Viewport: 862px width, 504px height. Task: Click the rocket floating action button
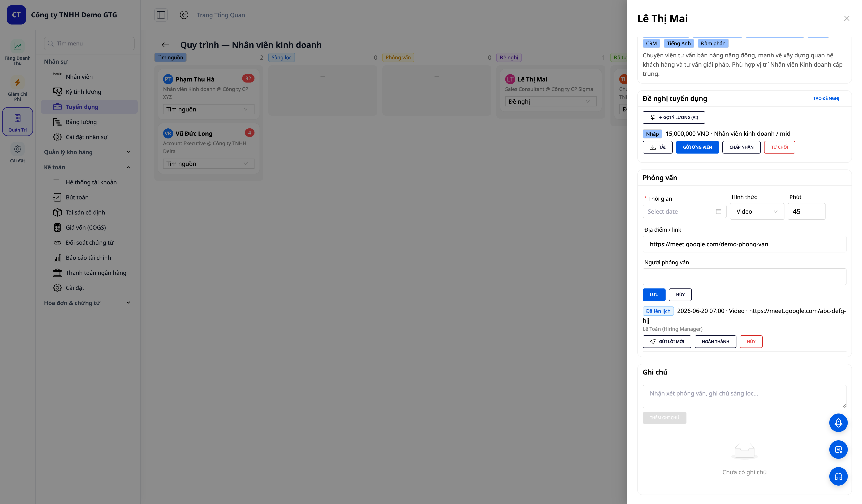[838, 423]
